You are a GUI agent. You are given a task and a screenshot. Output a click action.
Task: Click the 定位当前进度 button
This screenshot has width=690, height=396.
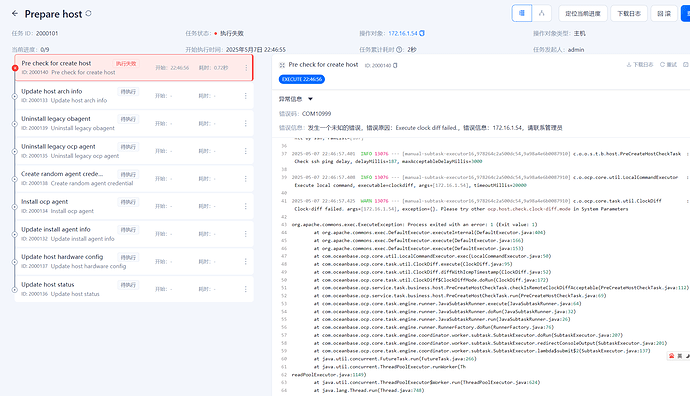click(x=583, y=14)
